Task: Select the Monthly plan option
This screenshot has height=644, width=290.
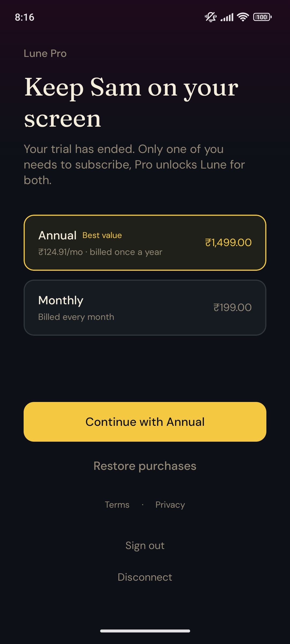Action: (145, 308)
